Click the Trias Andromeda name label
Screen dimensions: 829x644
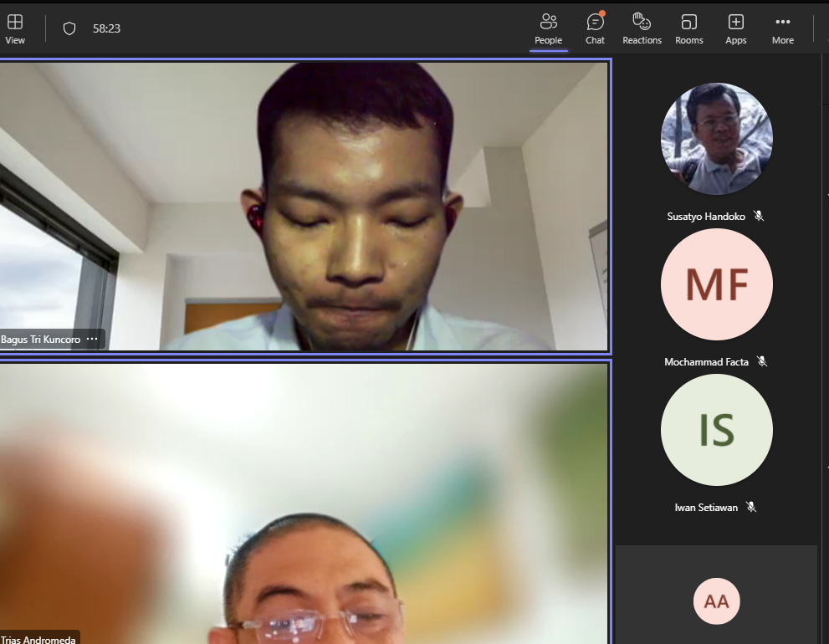click(38, 639)
